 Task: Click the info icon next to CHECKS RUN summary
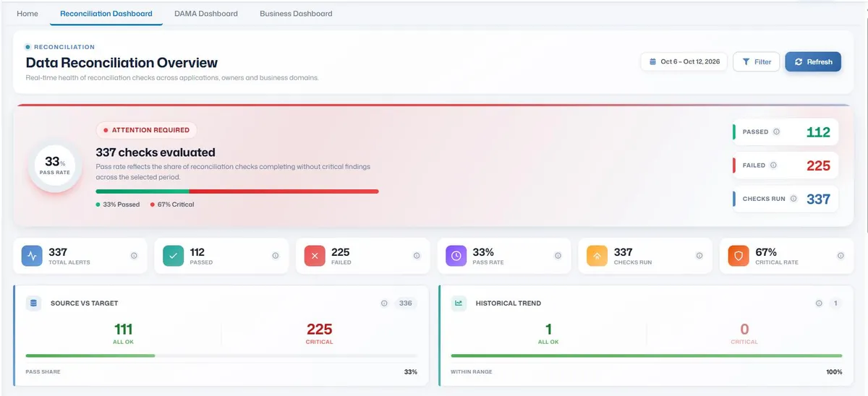coord(793,199)
